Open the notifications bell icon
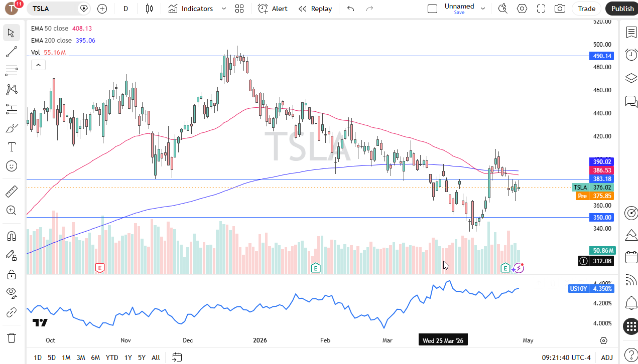This screenshot has width=638, height=364. tap(631, 303)
